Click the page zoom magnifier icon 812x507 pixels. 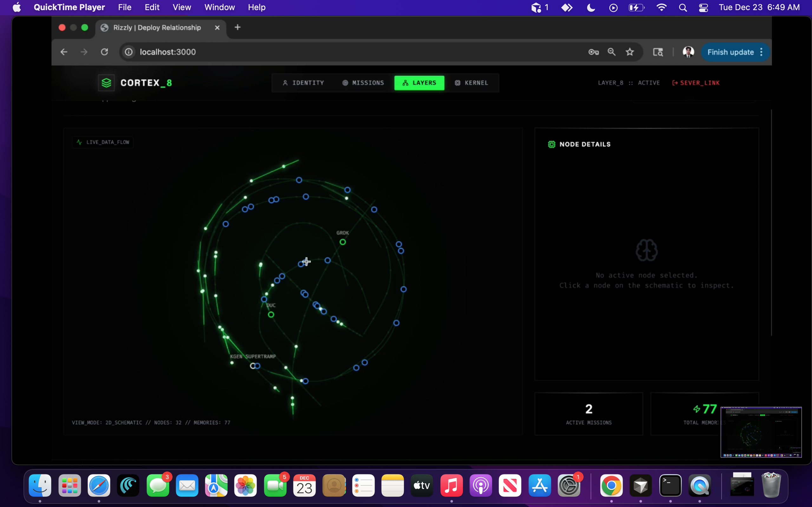coord(611,52)
